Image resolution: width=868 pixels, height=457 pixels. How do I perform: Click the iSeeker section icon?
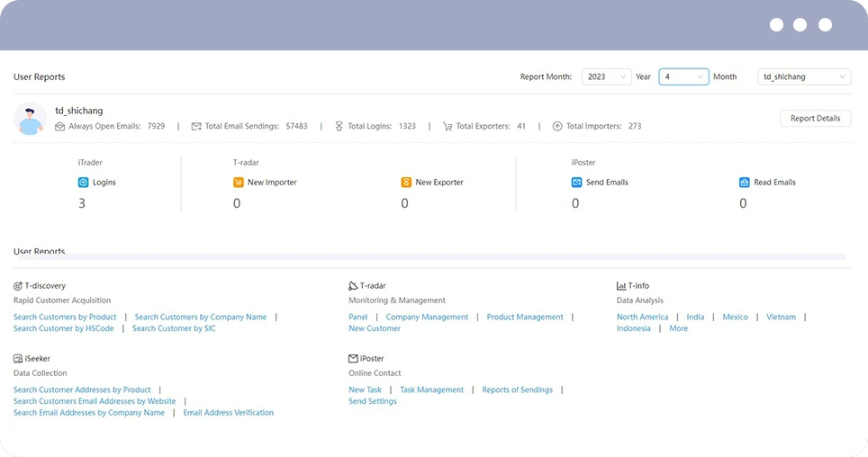point(18,359)
